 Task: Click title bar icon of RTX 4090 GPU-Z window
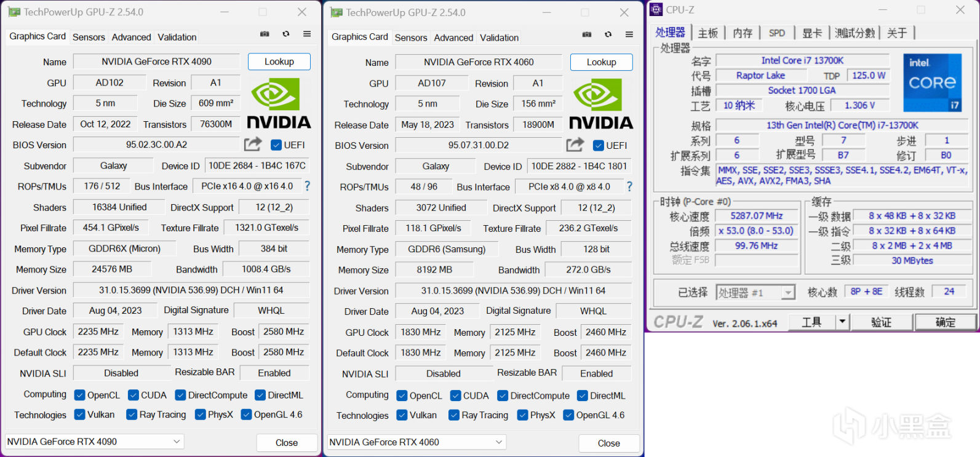(x=14, y=12)
